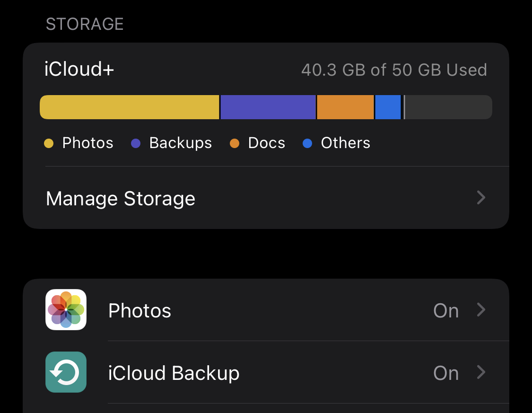Open the Photos app icon
The image size is (532, 413).
click(66, 309)
